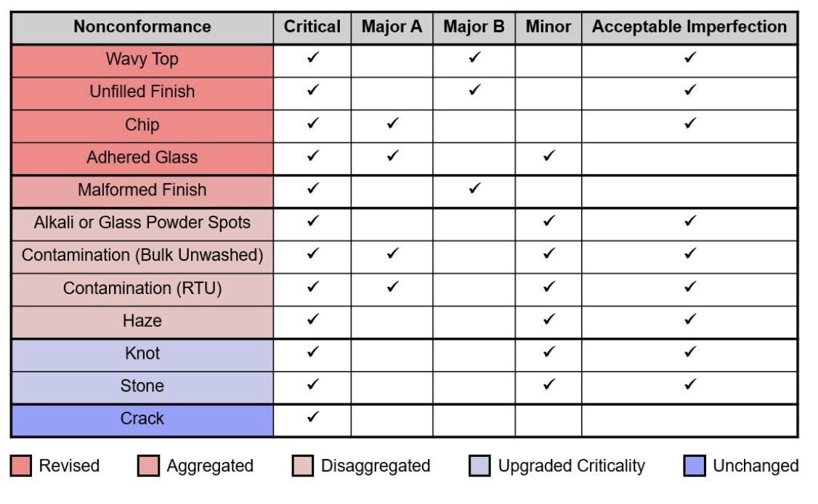Click the Major A checkmark for Chip

(x=392, y=123)
